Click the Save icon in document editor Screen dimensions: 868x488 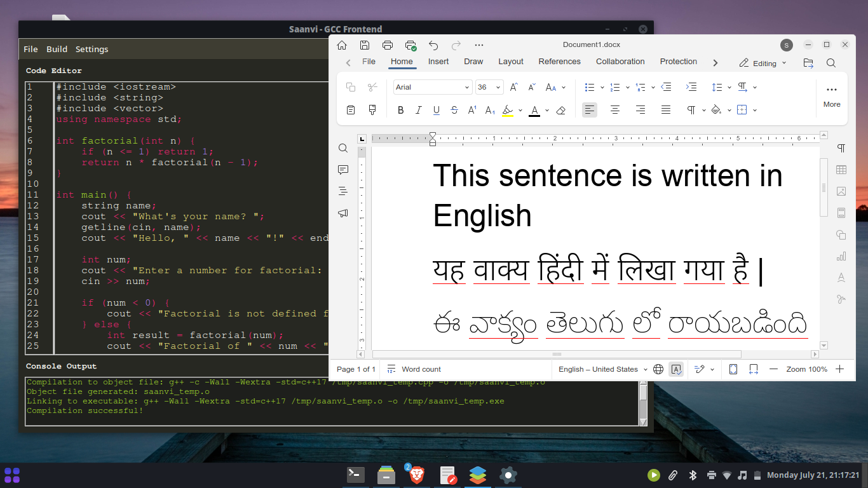(x=365, y=45)
